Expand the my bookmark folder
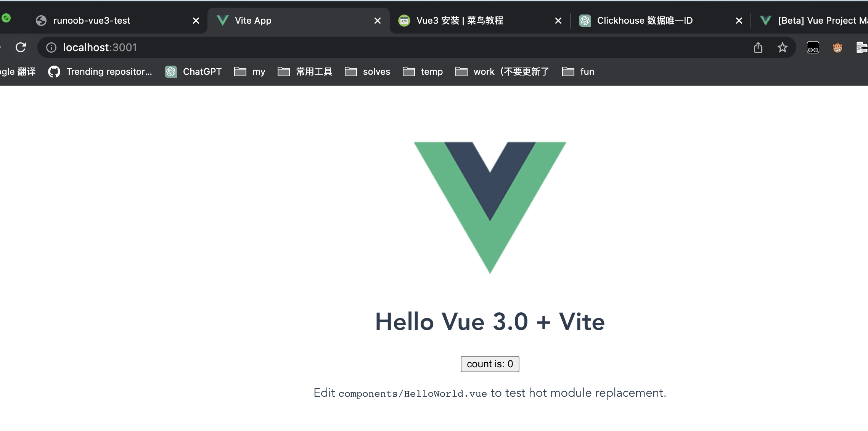This screenshot has width=868, height=431. pos(250,72)
